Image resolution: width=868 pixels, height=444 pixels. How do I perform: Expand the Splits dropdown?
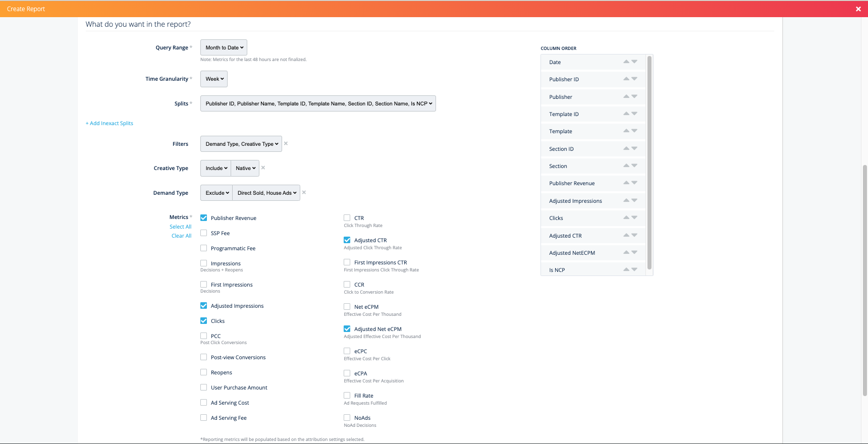tap(318, 103)
